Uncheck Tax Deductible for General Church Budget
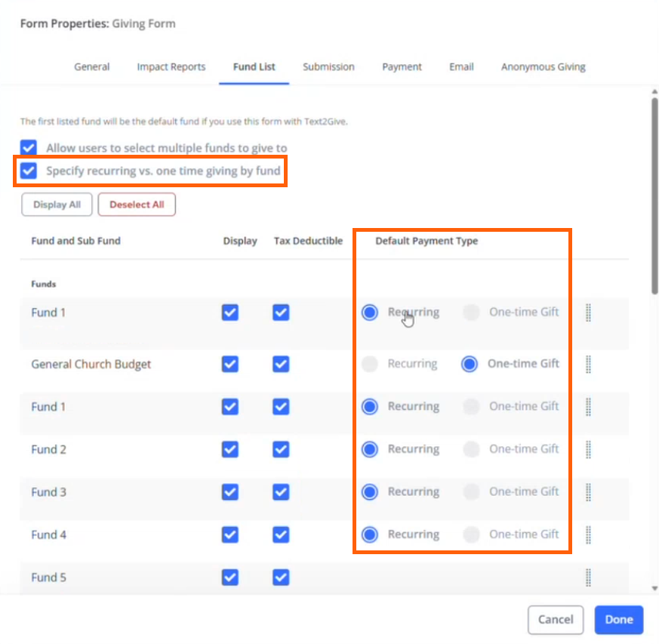This screenshot has height=644, width=659. coord(280,364)
